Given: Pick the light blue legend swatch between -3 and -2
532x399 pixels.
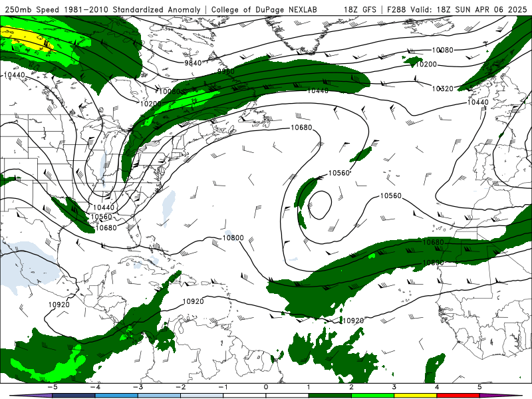Looking at the screenshot, I should pos(159,396).
